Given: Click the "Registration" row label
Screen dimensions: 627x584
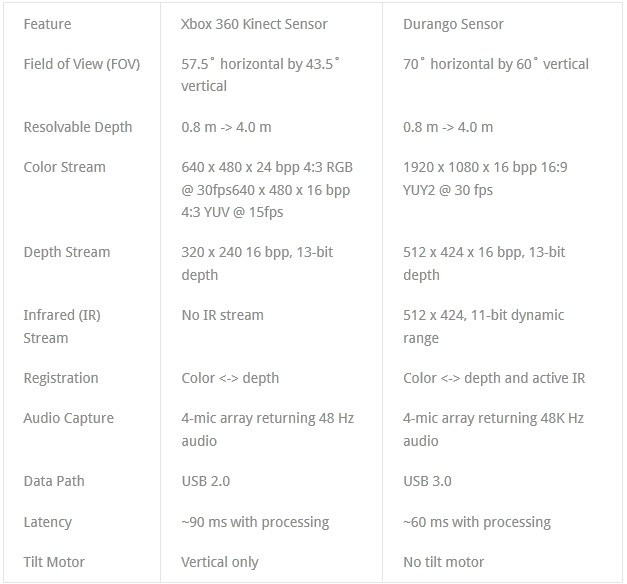Looking at the screenshot, I should point(61,378).
